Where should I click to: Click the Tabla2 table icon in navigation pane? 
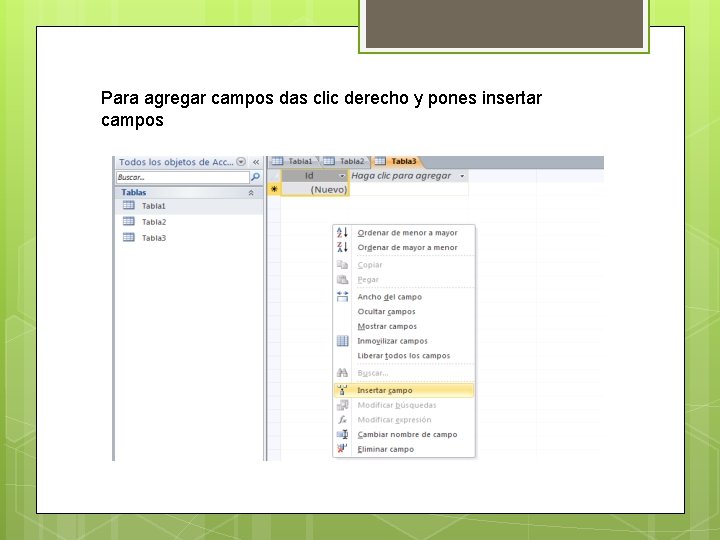(x=129, y=221)
